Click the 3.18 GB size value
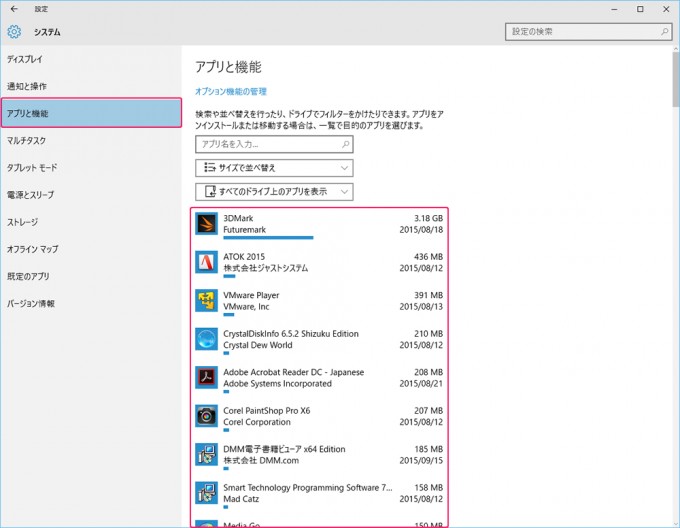Image resolution: width=680 pixels, height=528 pixels. point(428,218)
